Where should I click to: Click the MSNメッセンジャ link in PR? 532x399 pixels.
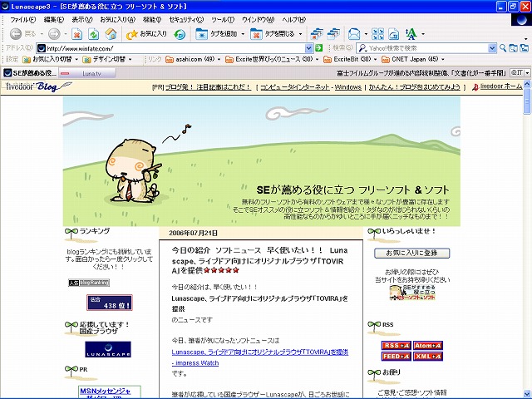click(106, 392)
